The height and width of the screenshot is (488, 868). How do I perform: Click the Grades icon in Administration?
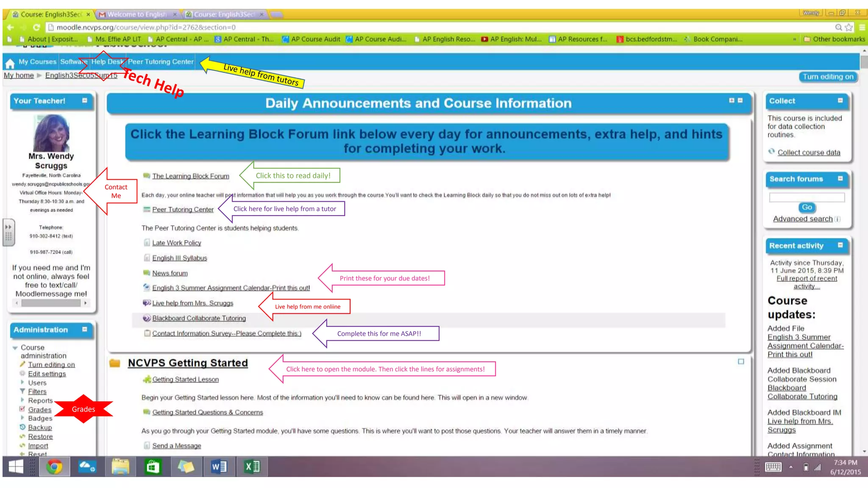22,409
